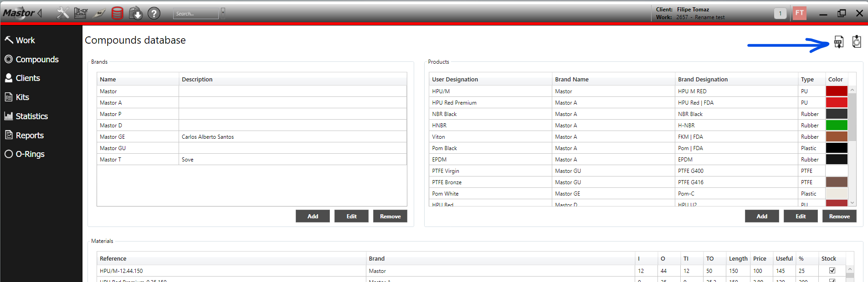
Task: Sort Products by Brand Designation header
Action: coord(736,79)
